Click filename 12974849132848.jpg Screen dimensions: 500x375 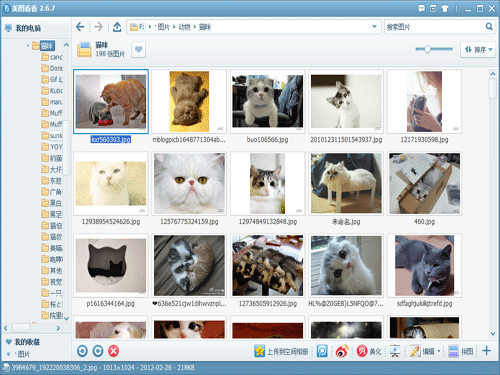coord(268,222)
